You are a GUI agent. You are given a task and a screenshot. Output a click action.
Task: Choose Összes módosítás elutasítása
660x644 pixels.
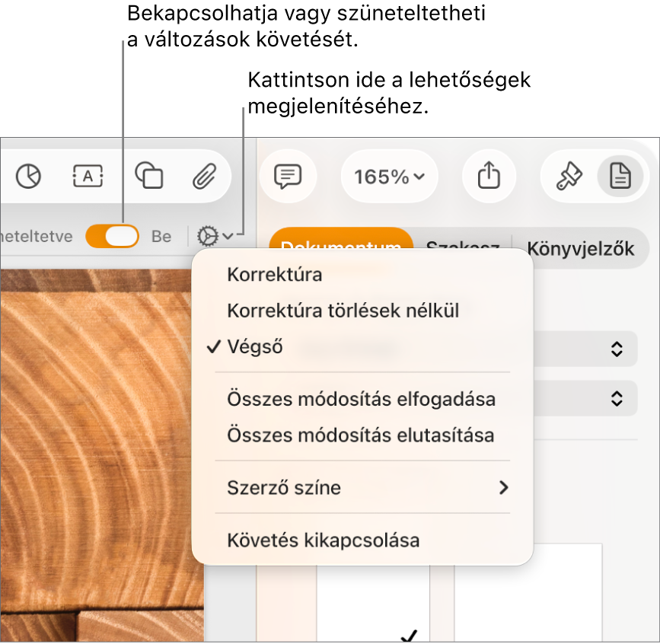pyautogui.click(x=362, y=435)
